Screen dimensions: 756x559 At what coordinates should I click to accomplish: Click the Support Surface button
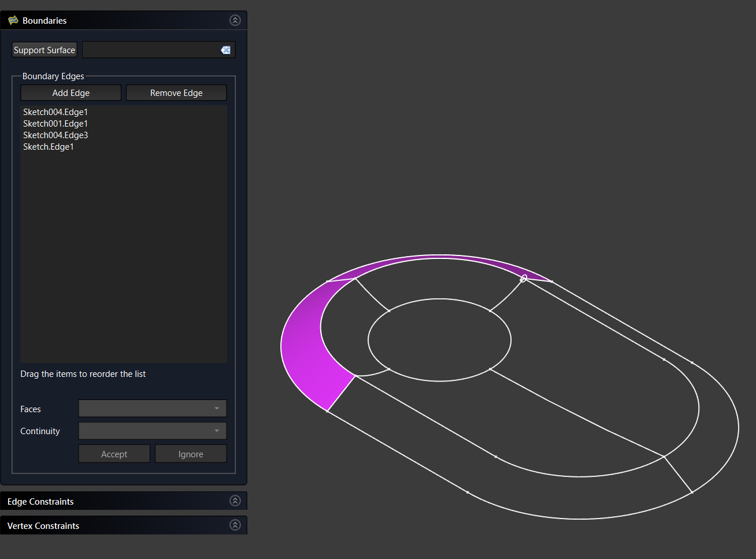point(45,50)
